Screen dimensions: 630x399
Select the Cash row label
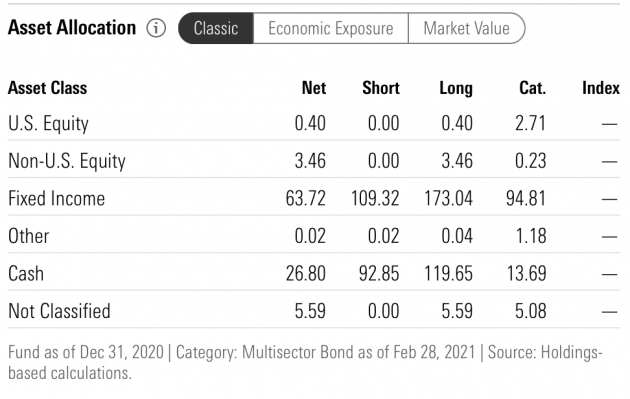click(26, 274)
